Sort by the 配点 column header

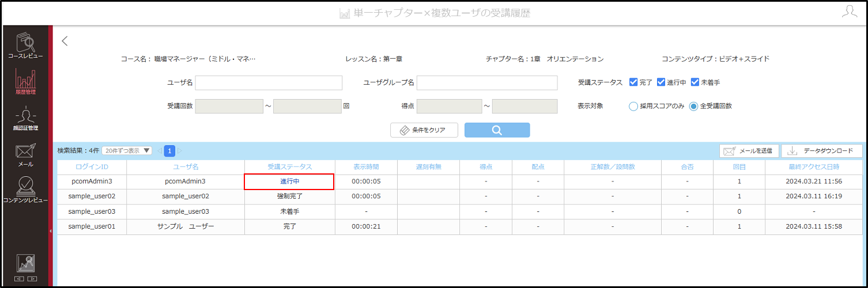point(538,166)
